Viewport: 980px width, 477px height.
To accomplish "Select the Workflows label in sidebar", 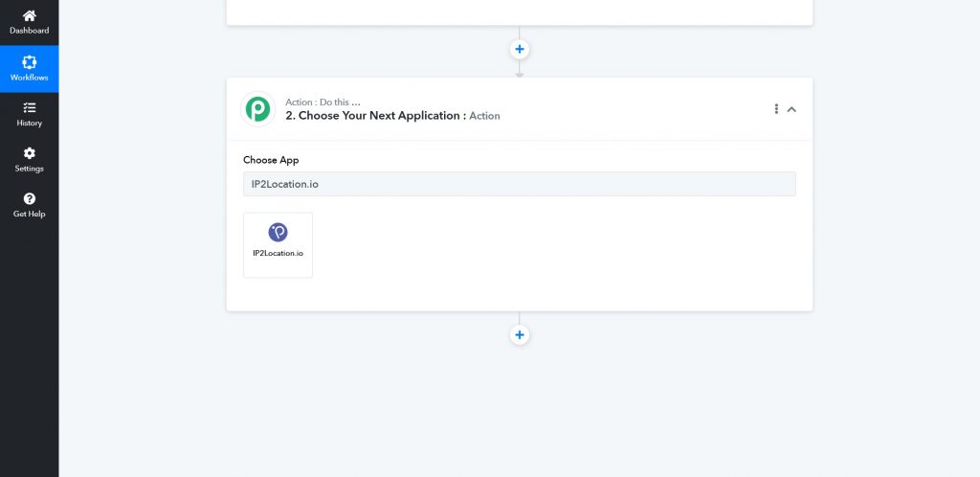I will (x=29, y=78).
